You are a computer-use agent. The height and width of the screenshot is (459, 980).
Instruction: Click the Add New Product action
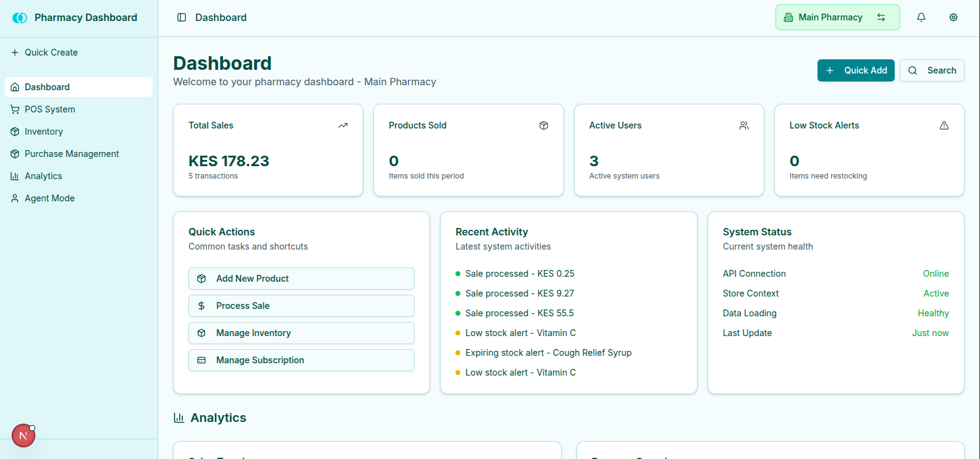pyautogui.click(x=301, y=279)
